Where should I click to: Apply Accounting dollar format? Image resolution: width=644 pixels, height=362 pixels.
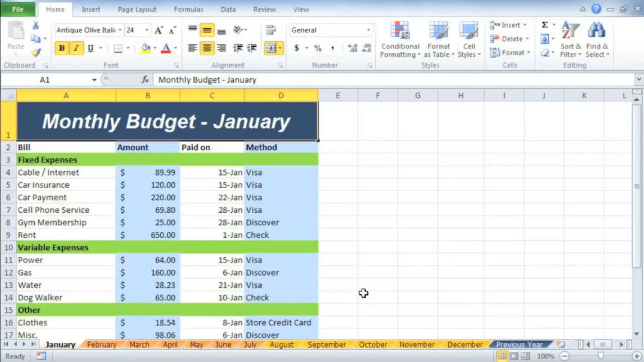296,48
